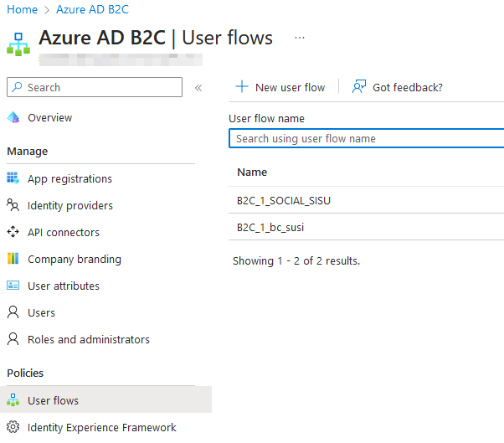The width and height of the screenshot is (504, 443).
Task: Click the 'Manage' section heading
Action: point(28,151)
